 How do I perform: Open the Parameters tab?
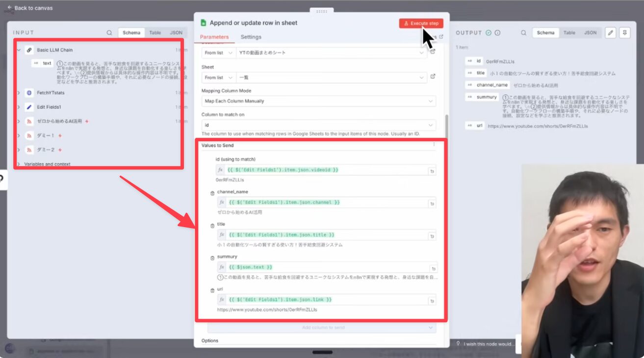[214, 37]
